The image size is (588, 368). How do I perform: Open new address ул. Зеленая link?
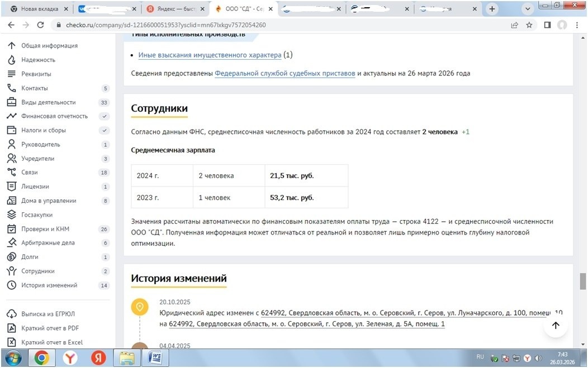(x=307, y=324)
